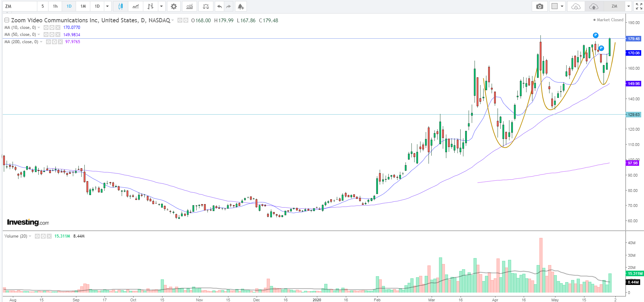
Task: Load chart layout from the cloud
Action: click(x=576, y=6)
